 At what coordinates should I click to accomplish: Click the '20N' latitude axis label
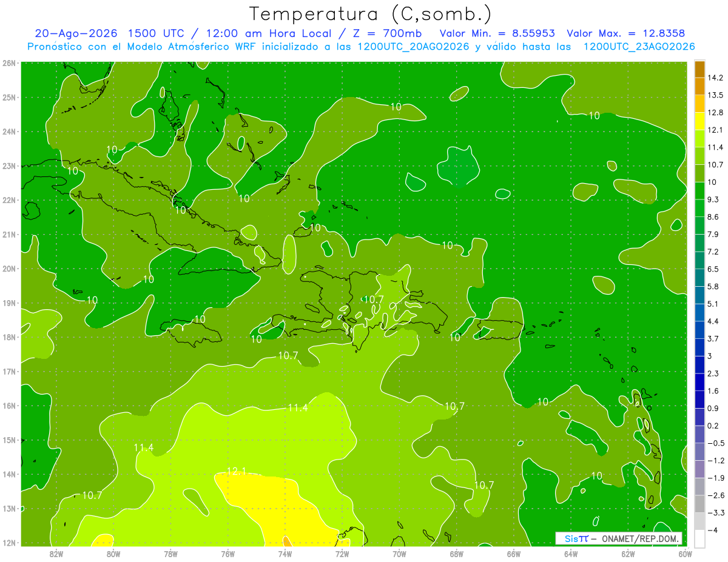(x=8, y=269)
